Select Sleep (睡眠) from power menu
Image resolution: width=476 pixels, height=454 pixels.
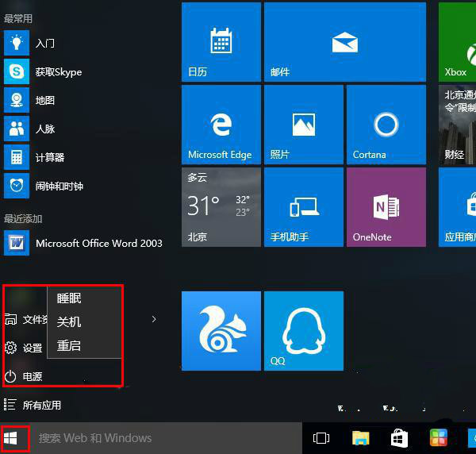click(70, 298)
